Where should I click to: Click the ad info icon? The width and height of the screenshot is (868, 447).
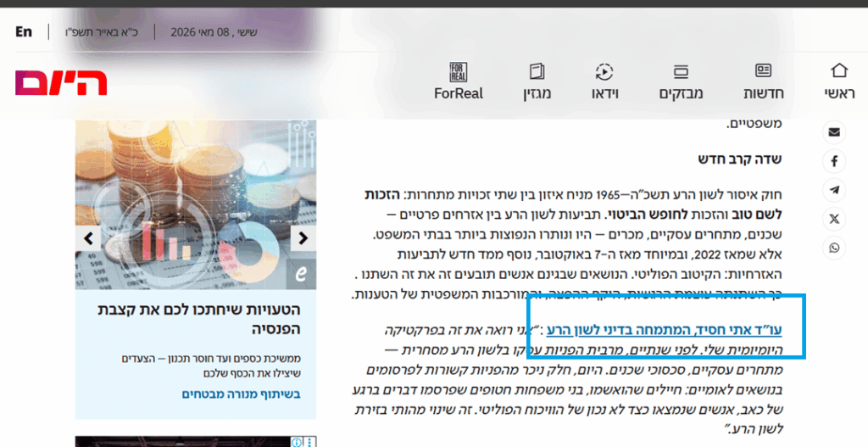[x=297, y=442]
